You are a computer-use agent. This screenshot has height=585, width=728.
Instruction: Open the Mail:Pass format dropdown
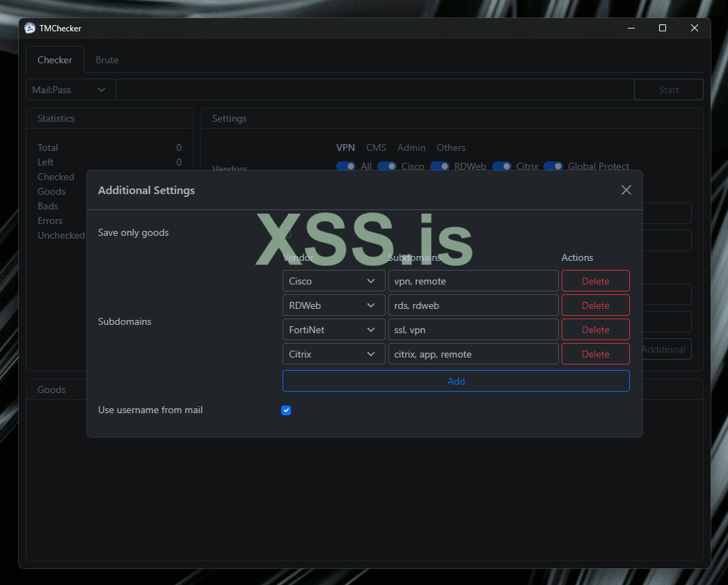[x=70, y=90]
